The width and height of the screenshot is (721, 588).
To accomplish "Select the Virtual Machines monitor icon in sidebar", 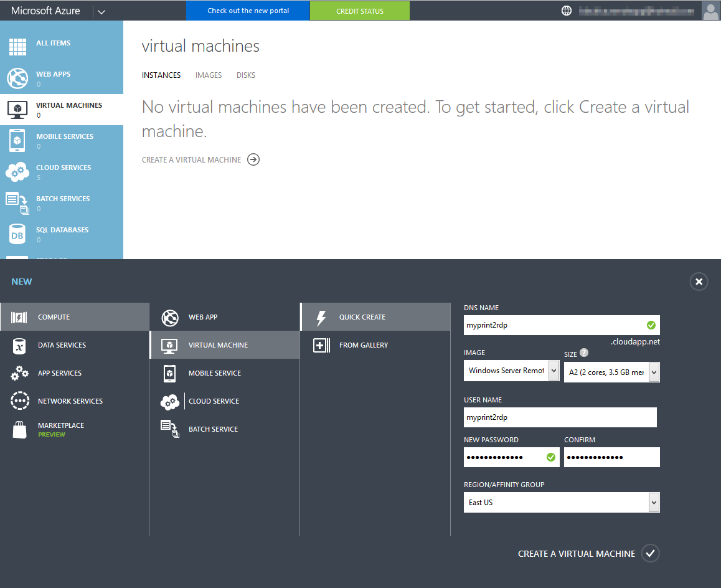I will pyautogui.click(x=17, y=110).
